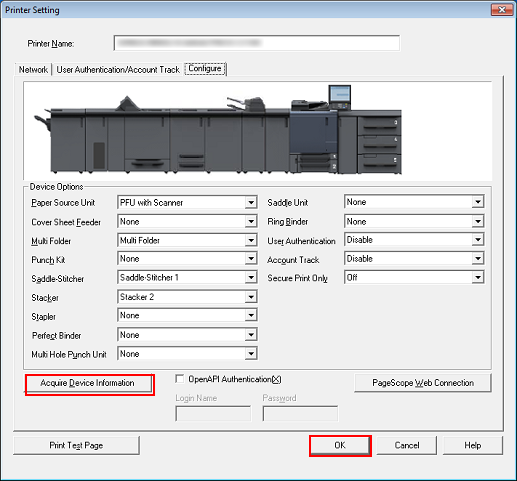Close the Printer Setting dialog
This screenshot has width=517, height=481.
[x=502, y=10]
